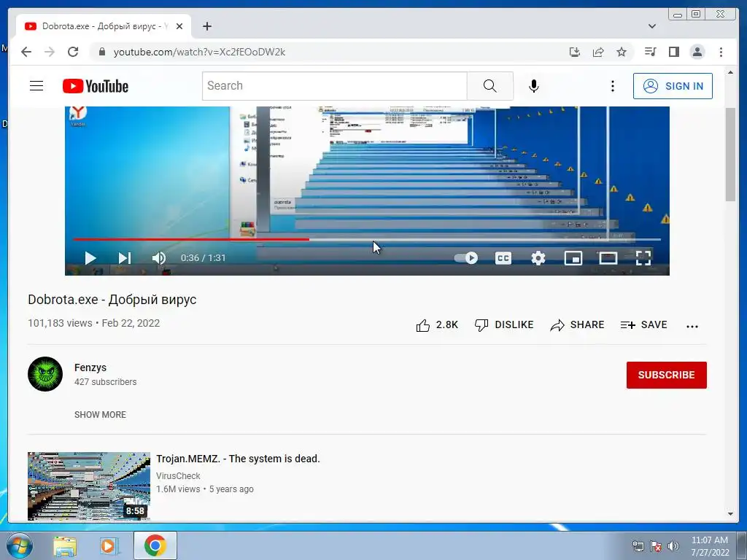Screen dimensions: 747x560
Task: Click scrollbar down arrow
Action: (730, 514)
